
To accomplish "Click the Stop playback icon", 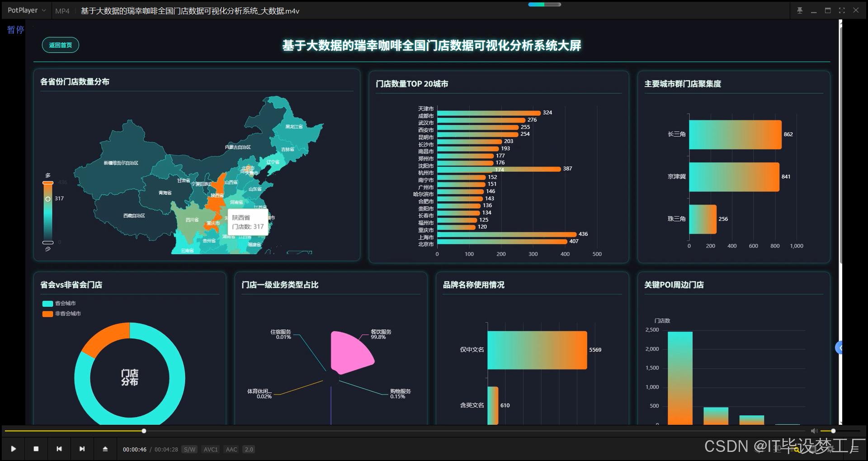I will coord(36,449).
